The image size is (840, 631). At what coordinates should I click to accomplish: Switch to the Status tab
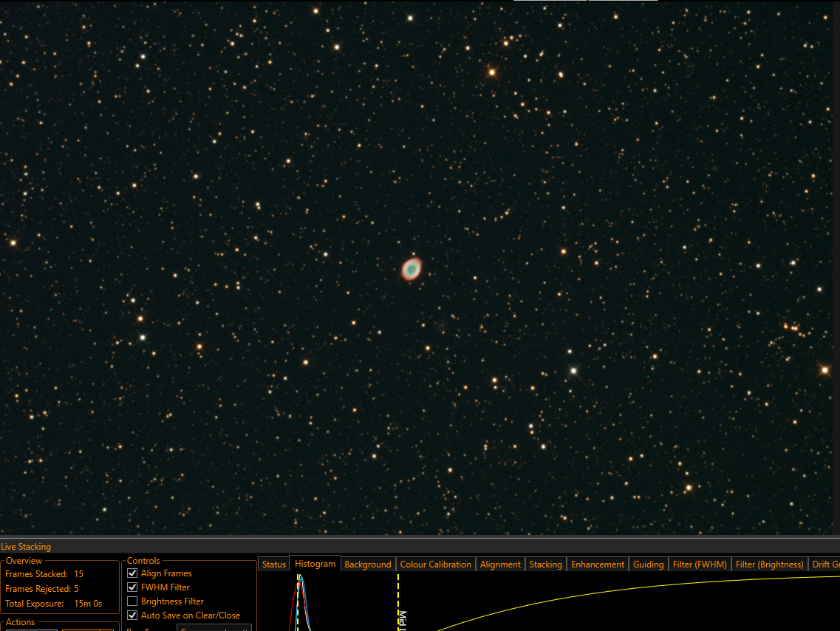[x=274, y=564]
